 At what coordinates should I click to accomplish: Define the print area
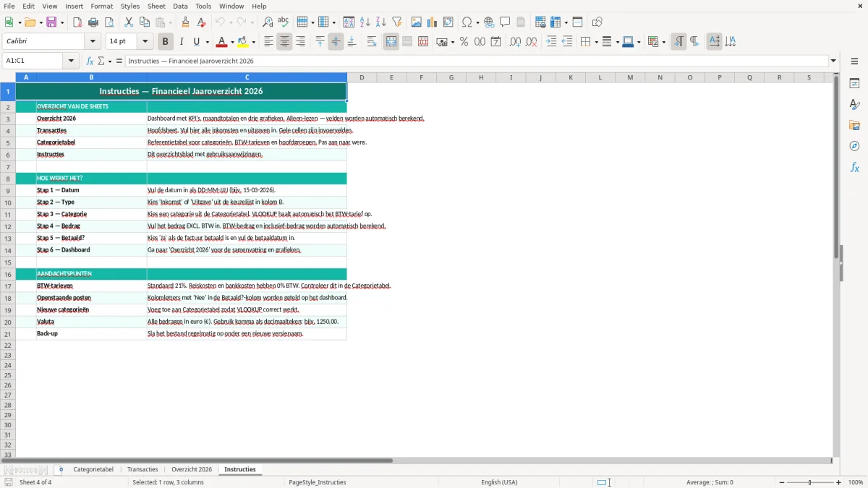(540, 22)
